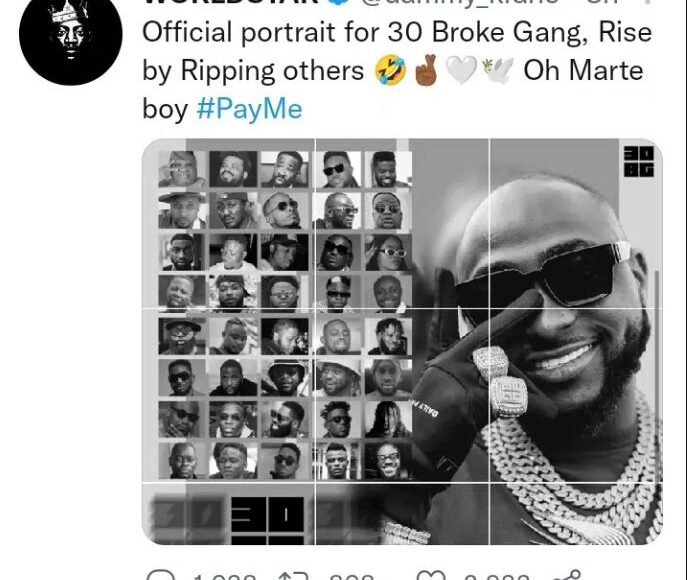Open the share icon for this tweet

pyautogui.click(x=570, y=574)
